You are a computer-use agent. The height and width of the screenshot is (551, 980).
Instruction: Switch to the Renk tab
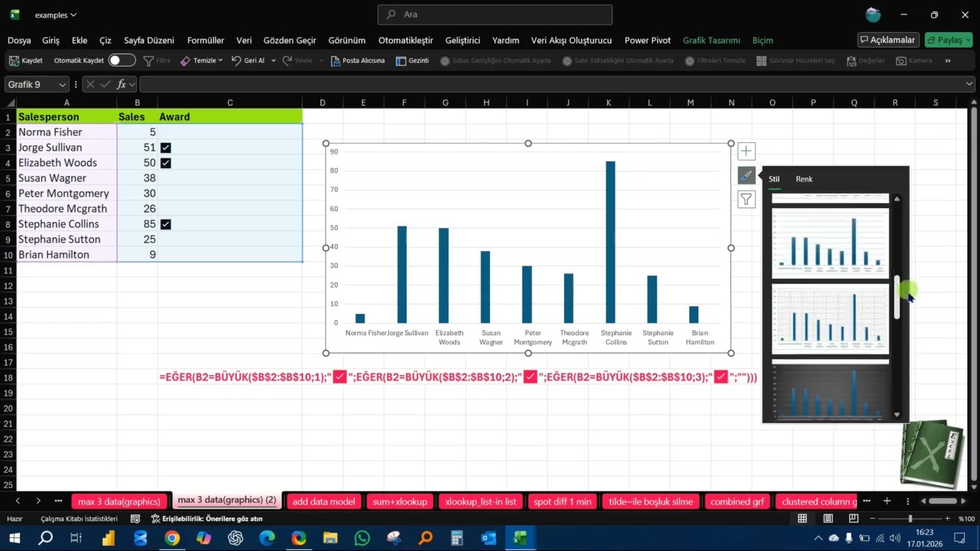804,179
